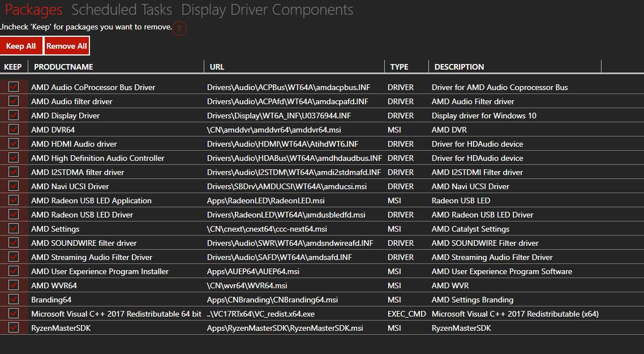Click 'AMD User Experience Program Software' description
This screenshot has height=354, width=644.
click(502, 271)
